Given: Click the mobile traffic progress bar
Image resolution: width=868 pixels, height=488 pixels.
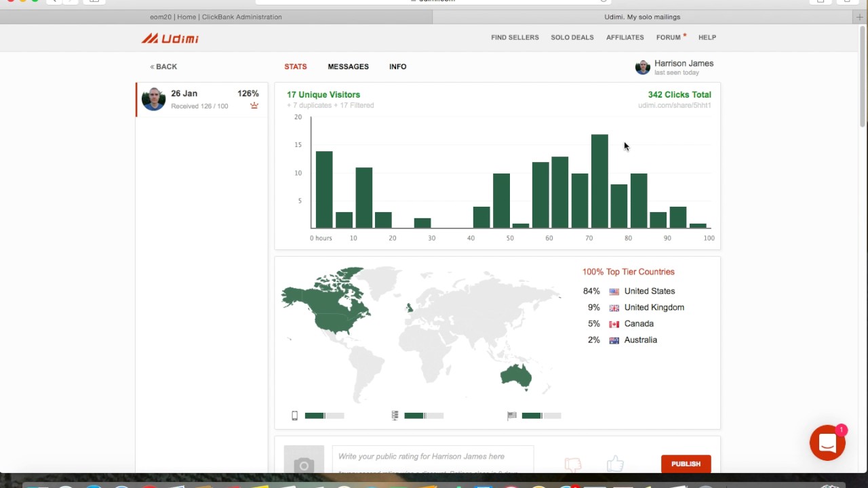Looking at the screenshot, I should [324, 415].
